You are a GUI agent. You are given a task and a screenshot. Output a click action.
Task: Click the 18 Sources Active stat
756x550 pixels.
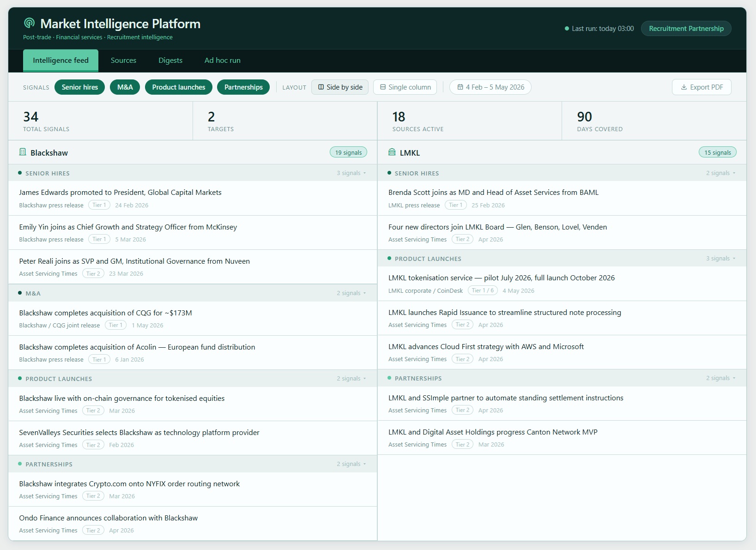pyautogui.click(x=470, y=121)
